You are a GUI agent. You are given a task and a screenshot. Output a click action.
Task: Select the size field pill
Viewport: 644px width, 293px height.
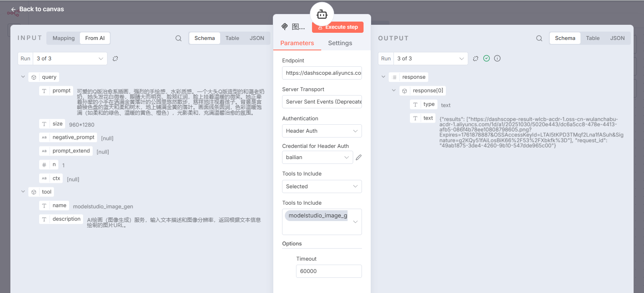click(52, 124)
